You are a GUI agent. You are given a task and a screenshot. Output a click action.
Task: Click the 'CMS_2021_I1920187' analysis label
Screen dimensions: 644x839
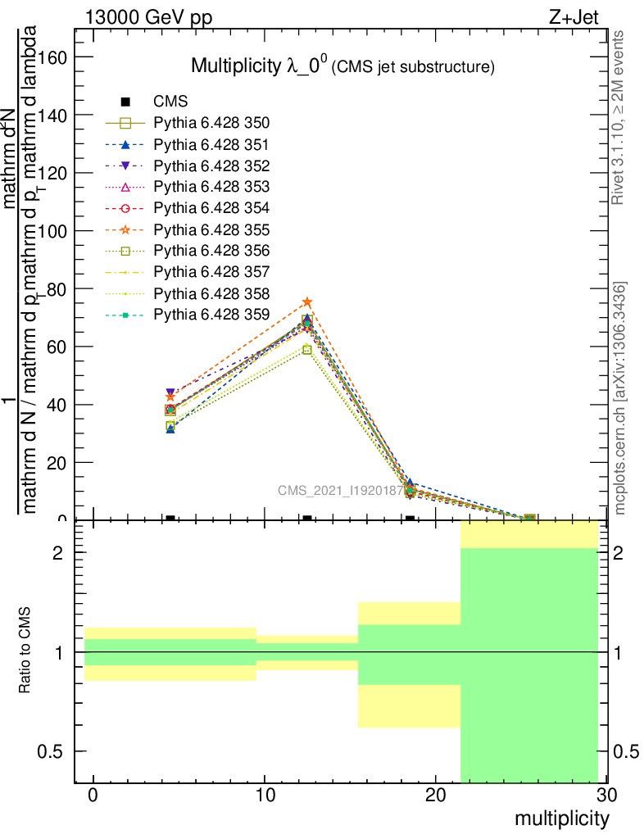tap(341, 491)
